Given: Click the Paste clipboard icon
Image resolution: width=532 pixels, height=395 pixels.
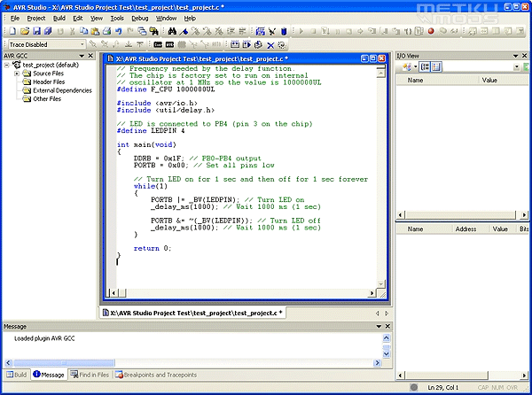Looking at the screenshot, I should [96, 31].
